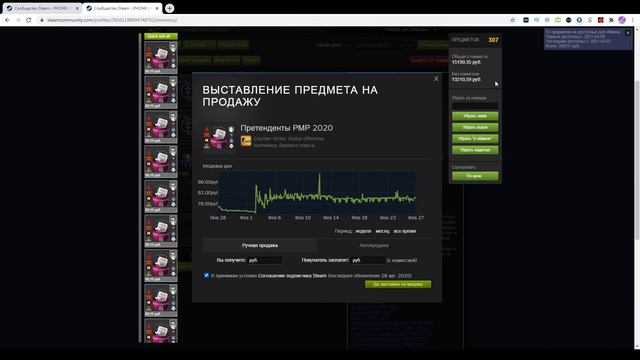Click the Counter-Strike game icon in dialog

246,141
